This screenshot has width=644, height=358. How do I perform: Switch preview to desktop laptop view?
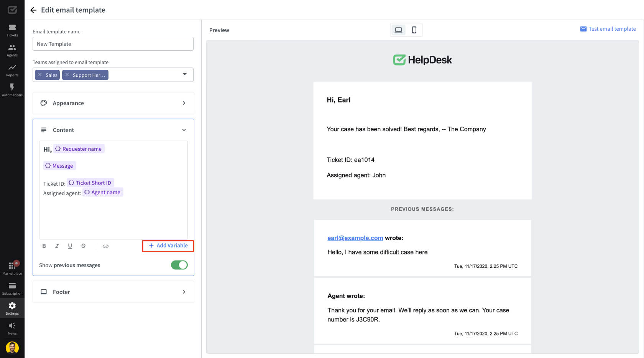pyautogui.click(x=398, y=30)
